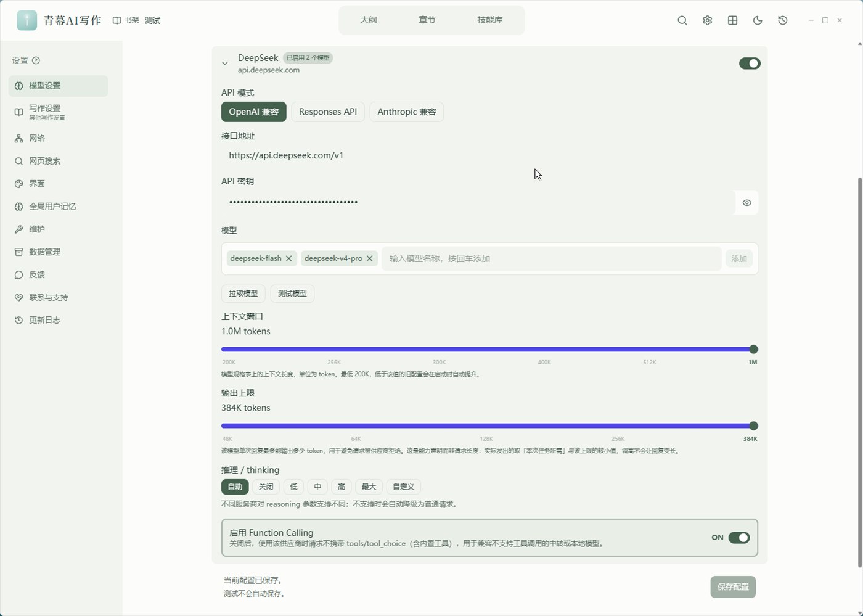
Task: Open 联系与支持 in the sidebar
Action: [59, 297]
